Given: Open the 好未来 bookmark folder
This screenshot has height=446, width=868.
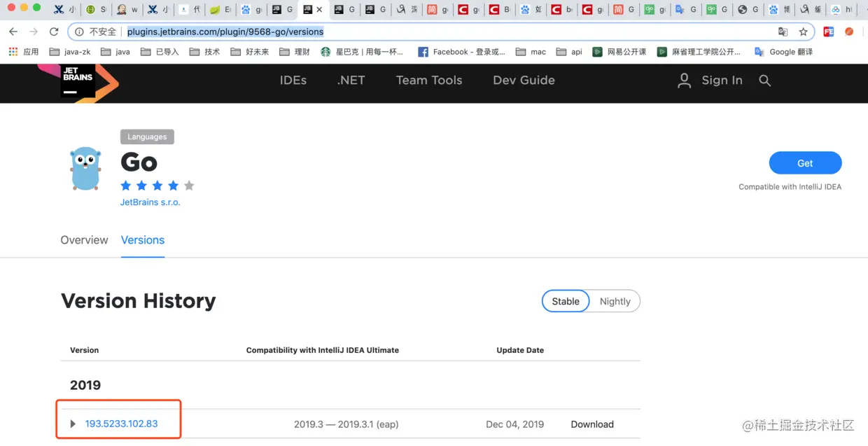Looking at the screenshot, I should (x=250, y=52).
